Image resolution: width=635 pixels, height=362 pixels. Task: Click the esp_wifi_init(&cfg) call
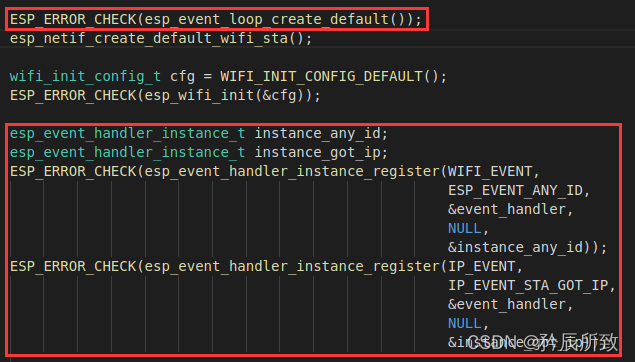pyautogui.click(x=224, y=96)
